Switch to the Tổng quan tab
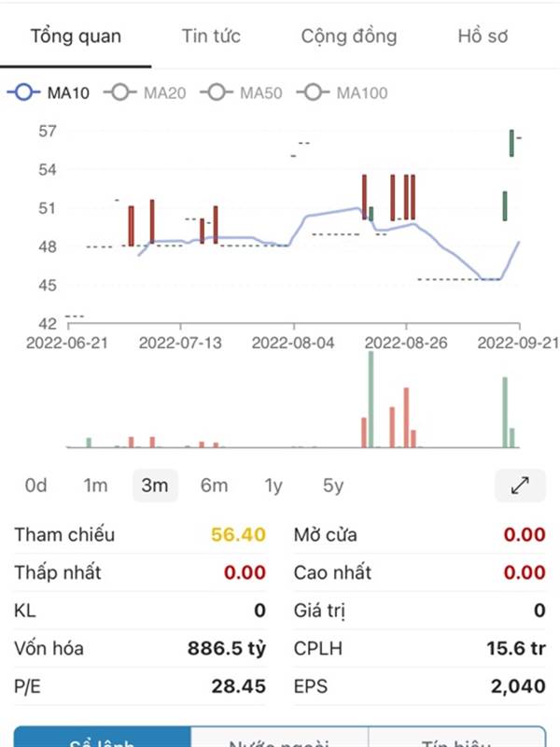This screenshot has width=560, height=747. pos(76,36)
